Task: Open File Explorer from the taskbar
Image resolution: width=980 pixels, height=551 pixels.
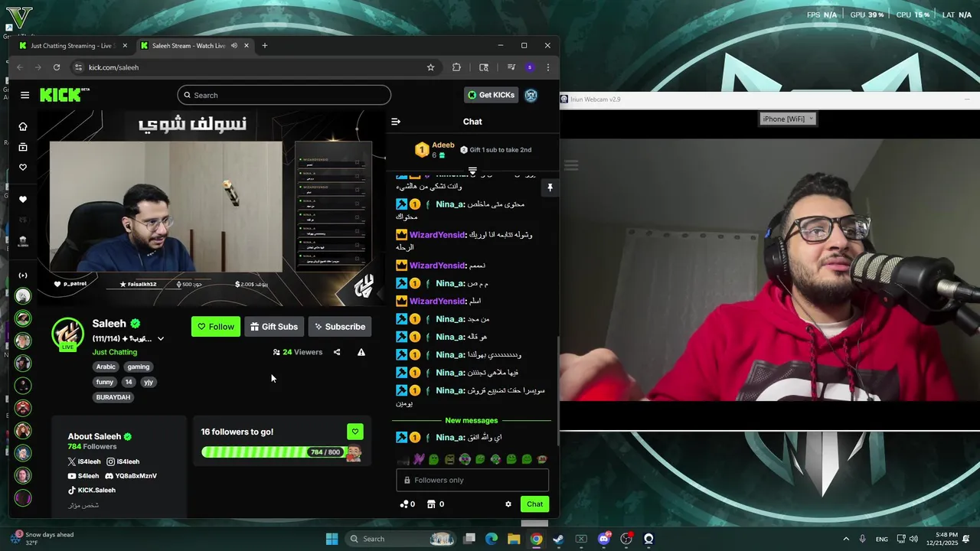Action: pyautogui.click(x=514, y=539)
